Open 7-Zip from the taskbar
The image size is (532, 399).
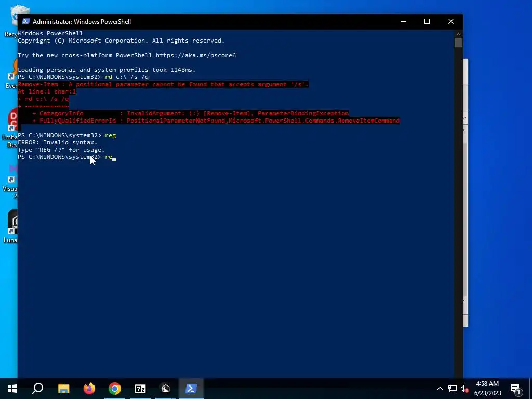coord(140,389)
